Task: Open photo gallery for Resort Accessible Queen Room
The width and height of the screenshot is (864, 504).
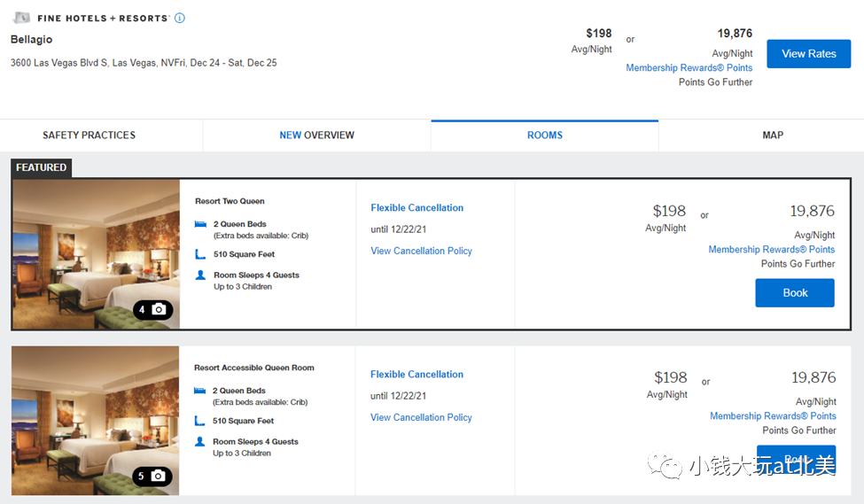Action: pyautogui.click(x=152, y=477)
